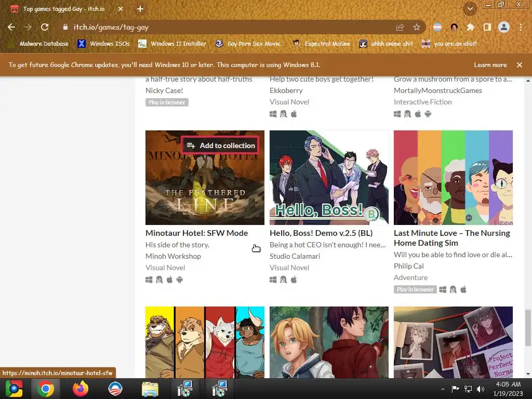Expand the tab search chevron

(470, 9)
